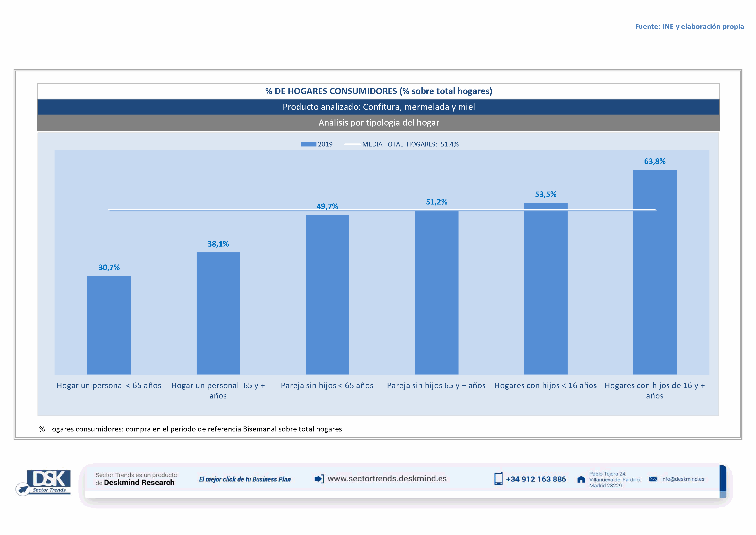This screenshot has width=756, height=535.
Task: Click the 49,7% Pareja sin hijos bar
Action: click(327, 294)
